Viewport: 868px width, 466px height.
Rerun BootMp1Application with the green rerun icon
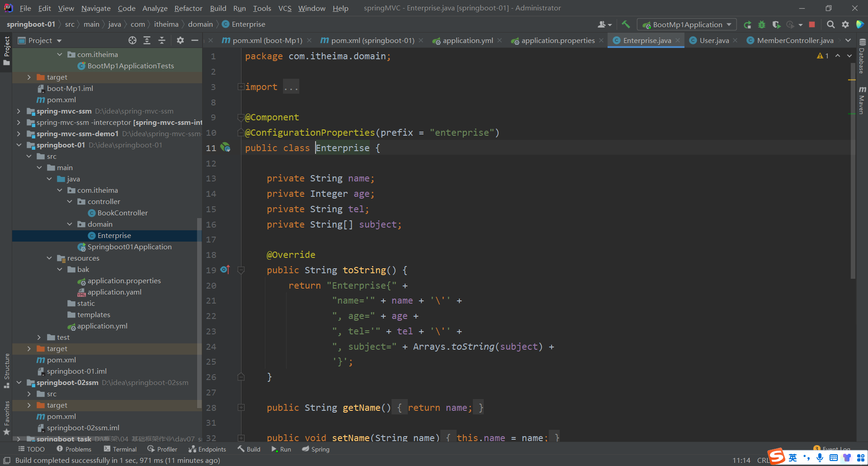tap(747, 24)
